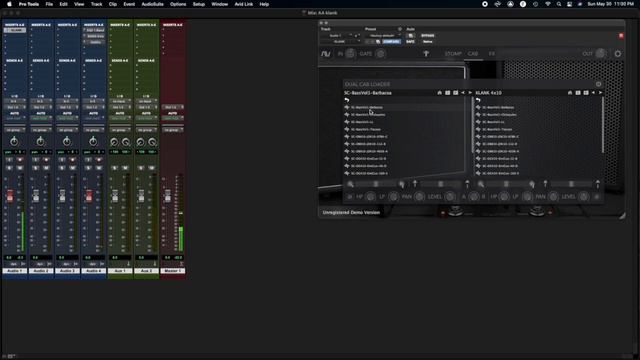The height and width of the screenshot is (360, 640).
Task: Open Master 1 output path selector
Action: tap(173, 107)
